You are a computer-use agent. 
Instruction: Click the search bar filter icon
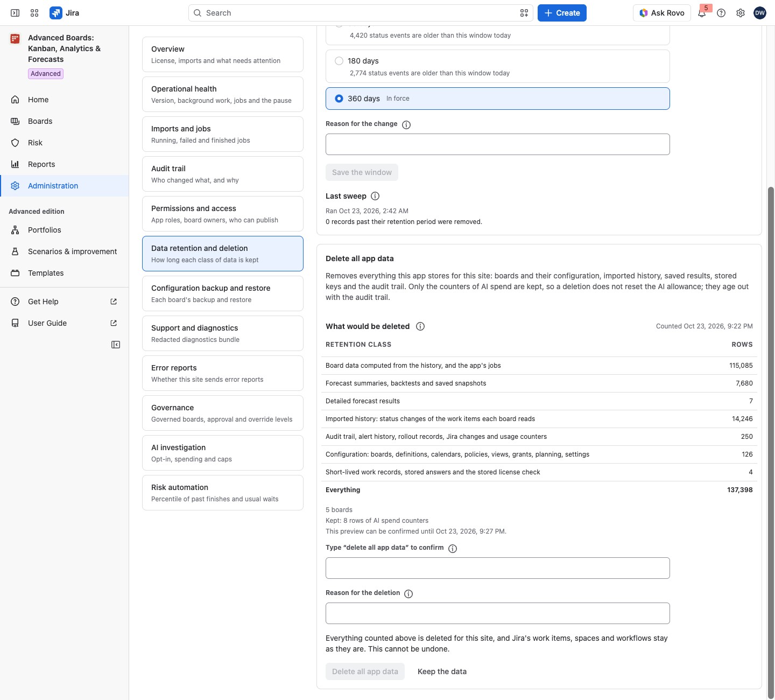click(x=524, y=13)
